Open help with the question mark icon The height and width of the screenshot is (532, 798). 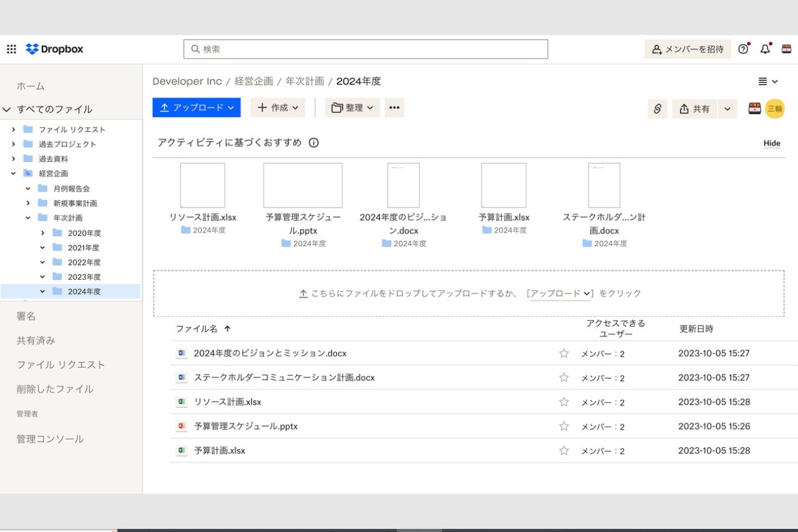743,49
